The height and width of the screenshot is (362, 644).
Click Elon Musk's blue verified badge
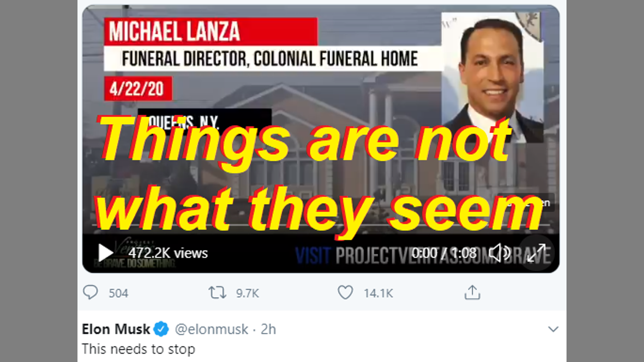(x=161, y=329)
